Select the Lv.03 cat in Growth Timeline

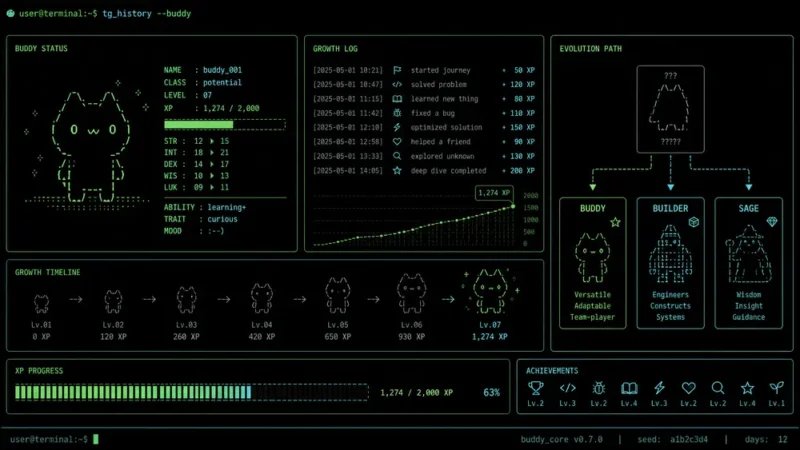(x=186, y=299)
